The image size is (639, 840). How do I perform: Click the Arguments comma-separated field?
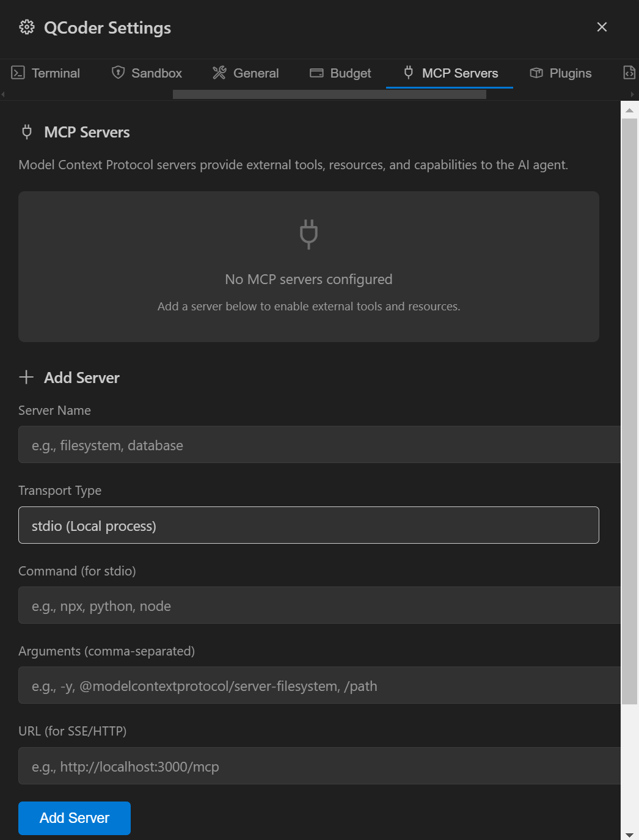tap(319, 685)
